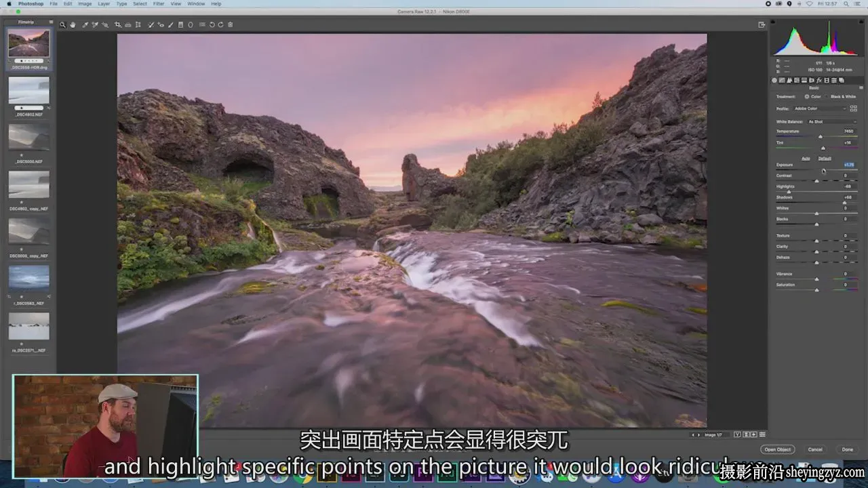Click the Auto adjustment link

point(806,159)
